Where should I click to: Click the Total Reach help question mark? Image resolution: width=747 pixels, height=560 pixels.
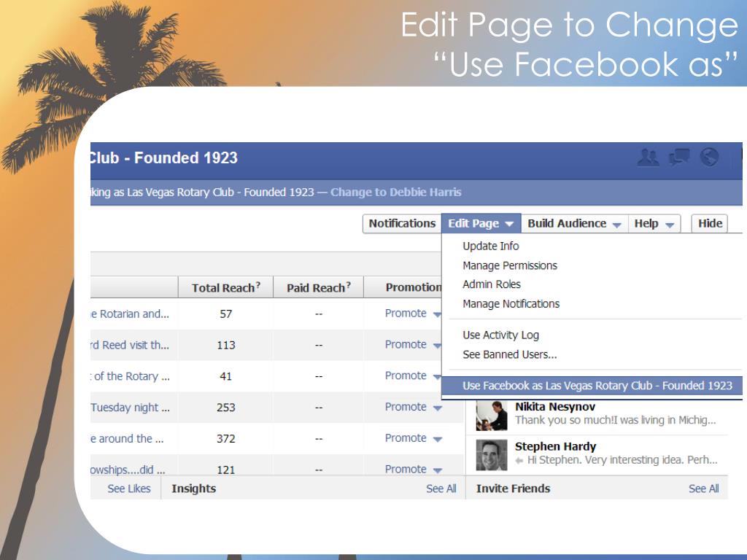tap(258, 285)
